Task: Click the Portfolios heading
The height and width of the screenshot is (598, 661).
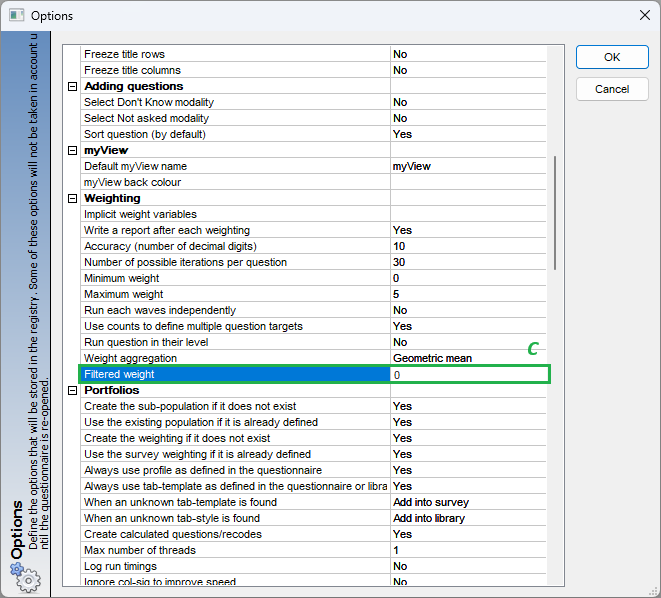Action: (x=112, y=390)
